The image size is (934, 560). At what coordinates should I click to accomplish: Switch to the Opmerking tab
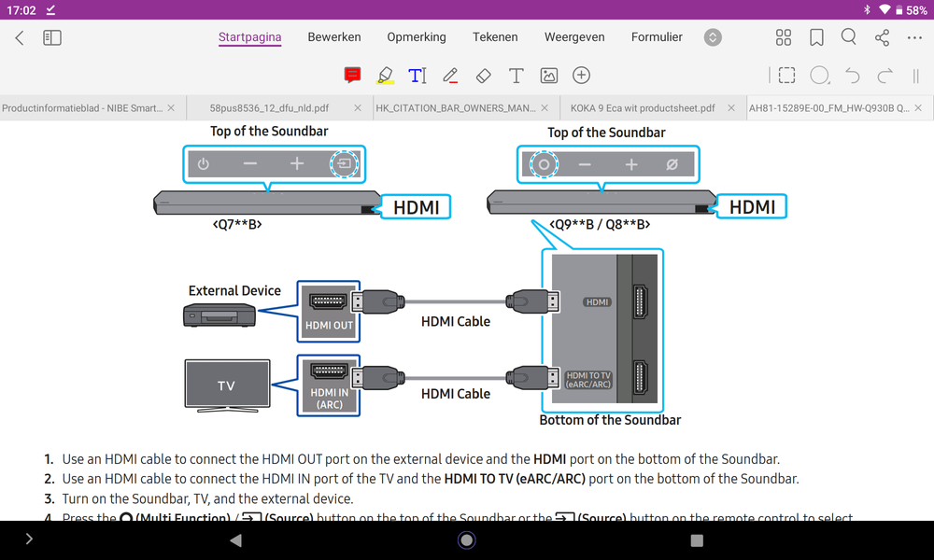(417, 37)
